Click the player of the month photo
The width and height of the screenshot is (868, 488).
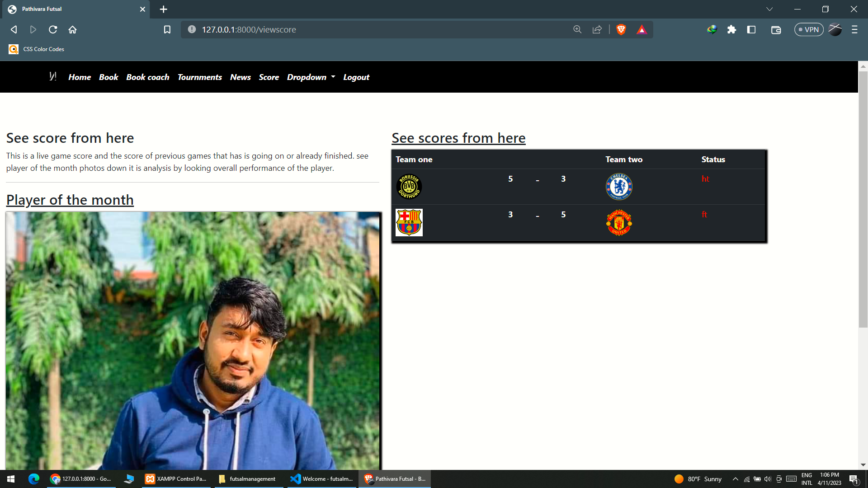tap(193, 339)
